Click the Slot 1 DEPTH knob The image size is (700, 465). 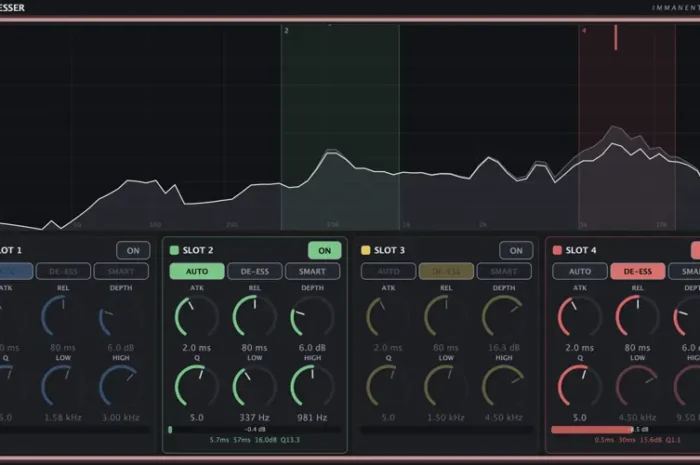coord(121,317)
